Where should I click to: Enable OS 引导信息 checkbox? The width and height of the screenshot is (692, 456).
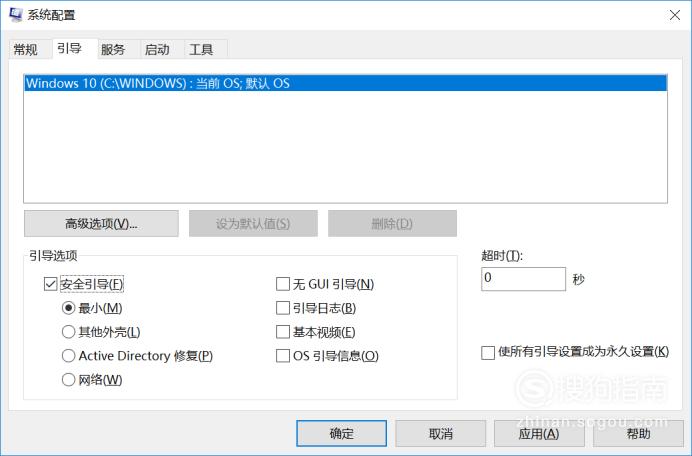[282, 356]
